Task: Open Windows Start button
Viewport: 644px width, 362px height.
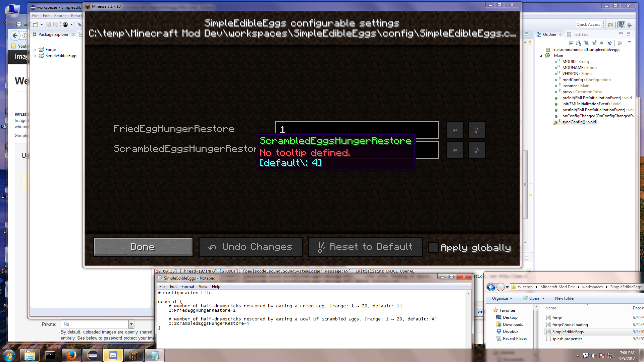Action: [9, 355]
